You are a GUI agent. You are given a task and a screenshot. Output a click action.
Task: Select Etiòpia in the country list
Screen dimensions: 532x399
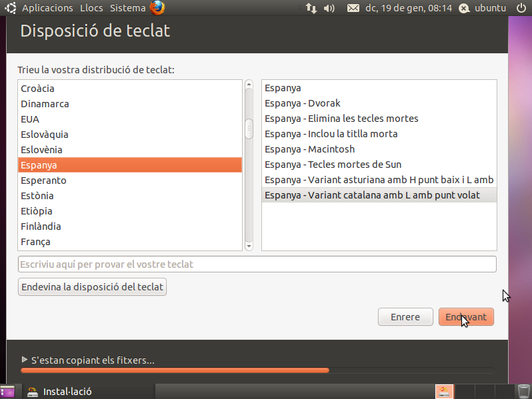(130, 211)
